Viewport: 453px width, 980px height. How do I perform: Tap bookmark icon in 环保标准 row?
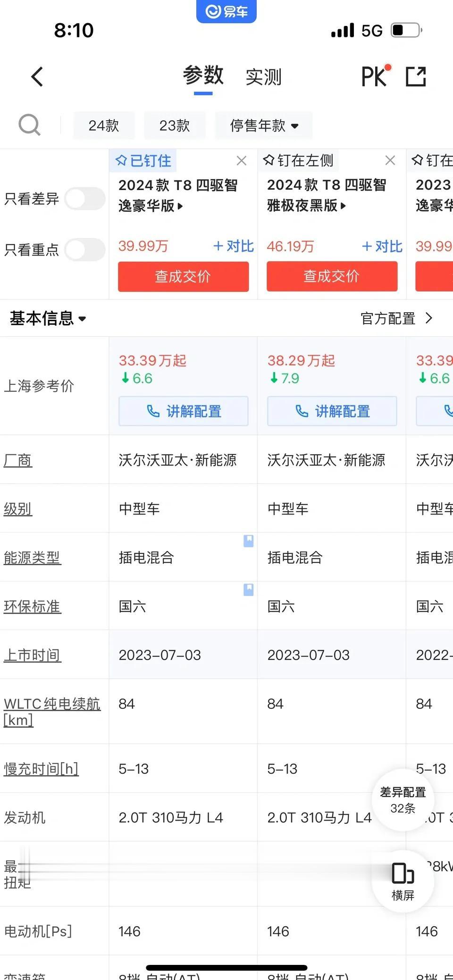tap(248, 590)
